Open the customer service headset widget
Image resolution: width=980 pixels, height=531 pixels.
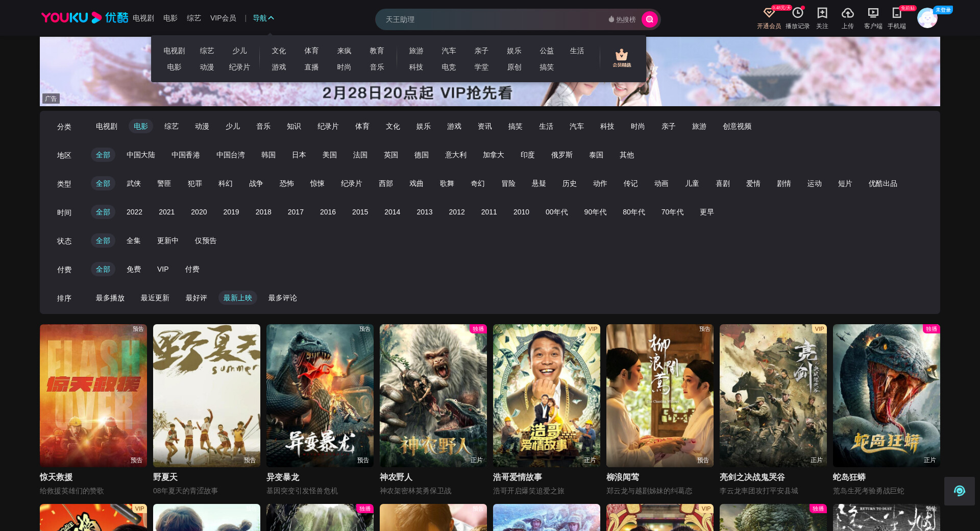[x=959, y=491]
